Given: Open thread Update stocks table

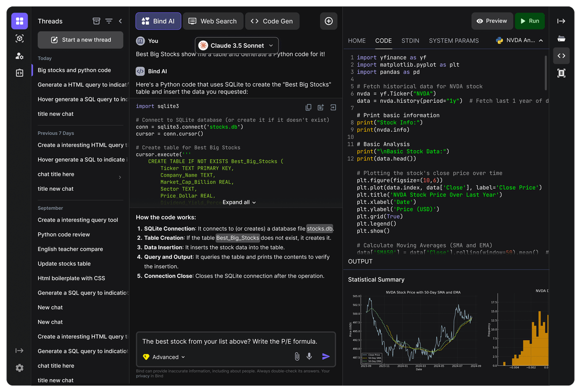Looking at the screenshot, I should 64,264.
